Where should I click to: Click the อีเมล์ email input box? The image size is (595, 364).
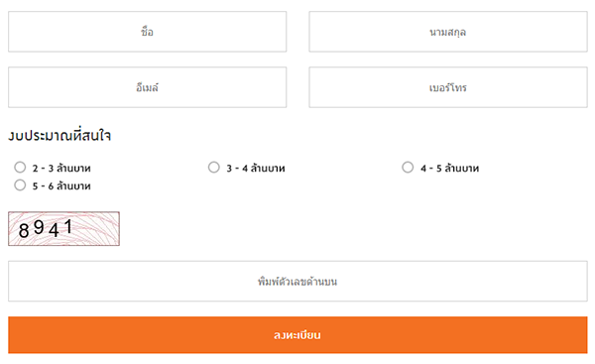[x=147, y=87]
